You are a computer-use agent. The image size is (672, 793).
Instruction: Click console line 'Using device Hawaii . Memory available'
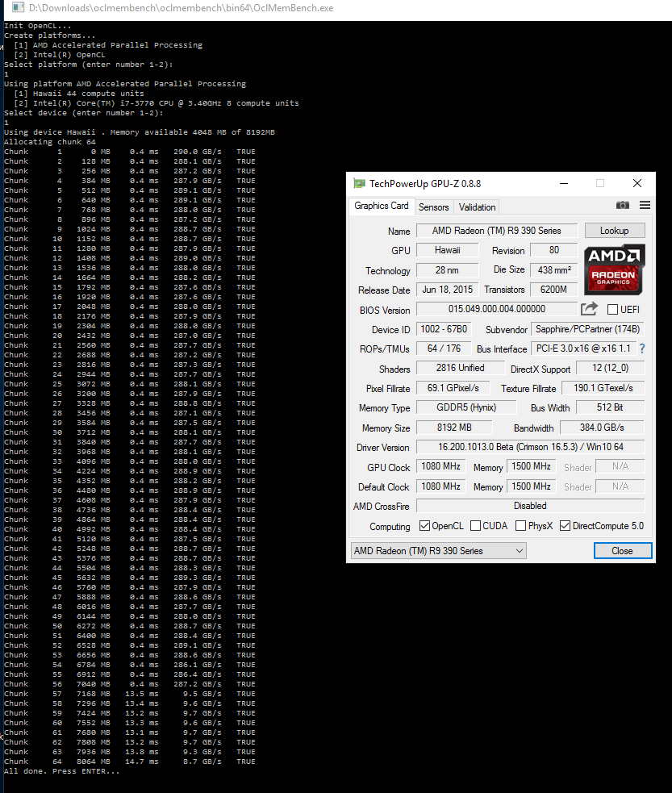point(139,132)
